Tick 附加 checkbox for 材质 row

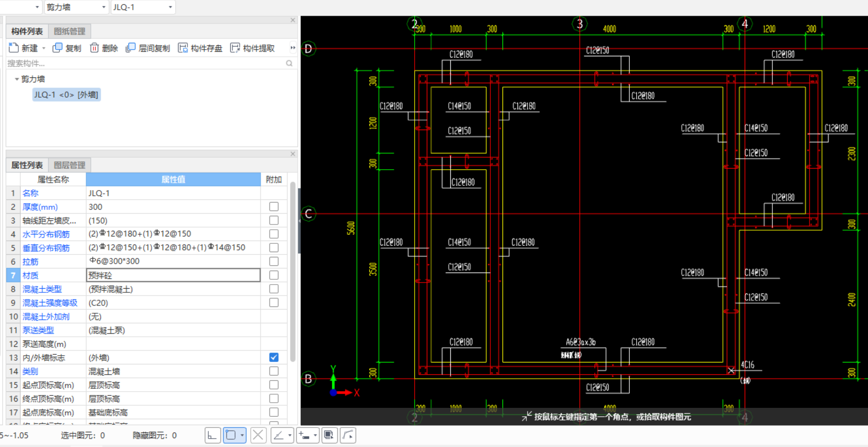pyautogui.click(x=274, y=275)
